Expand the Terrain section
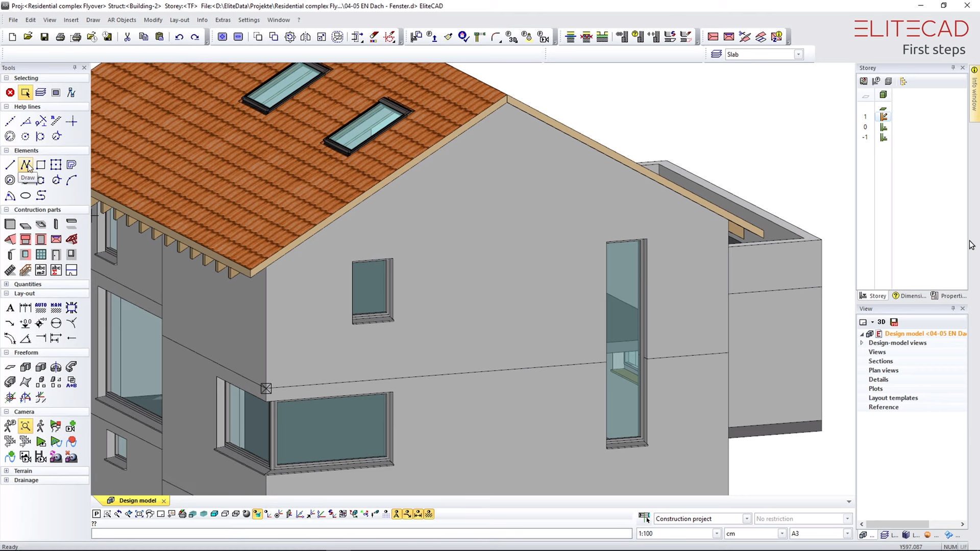This screenshot has height=551, width=980. (6, 471)
